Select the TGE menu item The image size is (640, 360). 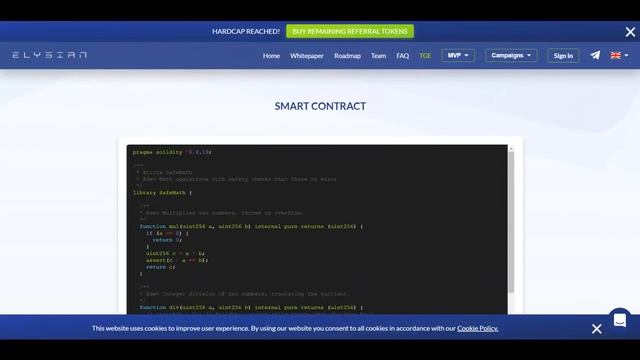(425, 56)
